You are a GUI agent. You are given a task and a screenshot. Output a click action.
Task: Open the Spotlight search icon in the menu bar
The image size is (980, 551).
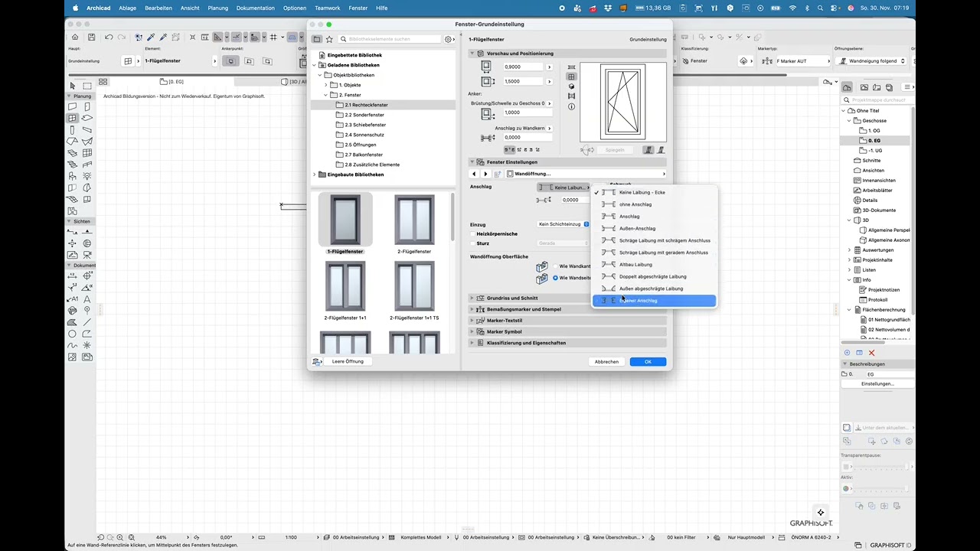(x=821, y=8)
